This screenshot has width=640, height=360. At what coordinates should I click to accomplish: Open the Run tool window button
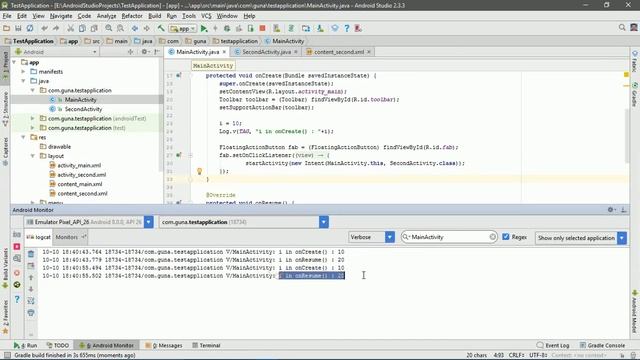coord(25,345)
